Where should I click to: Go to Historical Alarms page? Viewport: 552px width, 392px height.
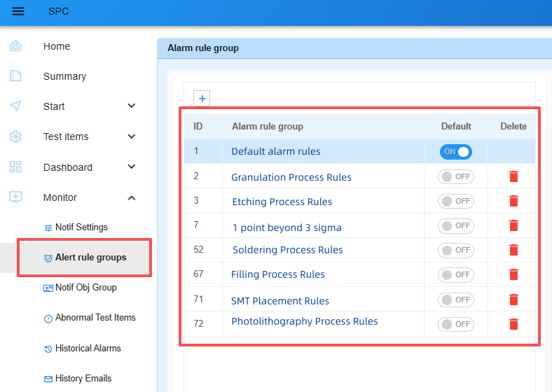tap(88, 349)
